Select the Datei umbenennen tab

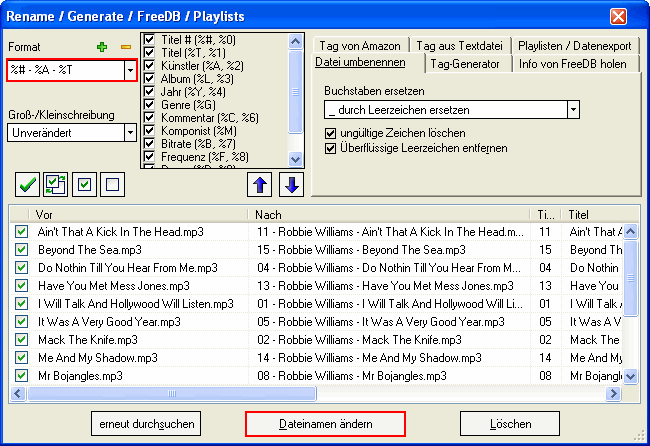[x=360, y=62]
